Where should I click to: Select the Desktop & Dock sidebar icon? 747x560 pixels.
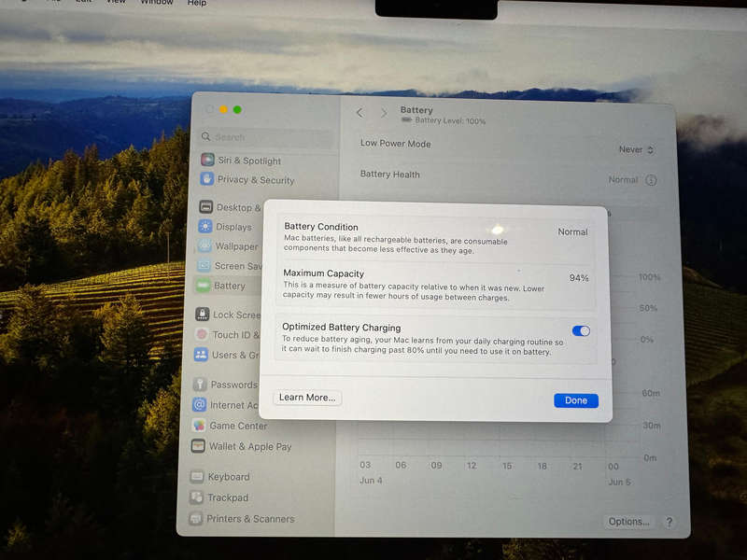(205, 206)
